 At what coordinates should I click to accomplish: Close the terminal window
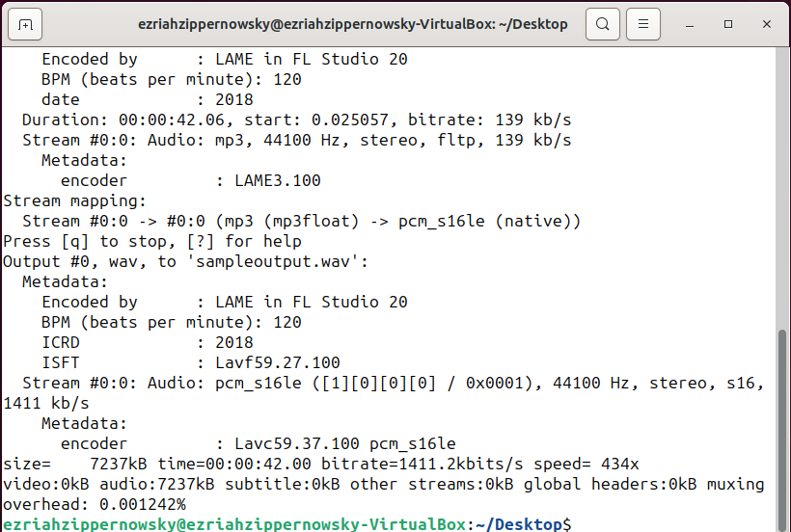pos(767,24)
